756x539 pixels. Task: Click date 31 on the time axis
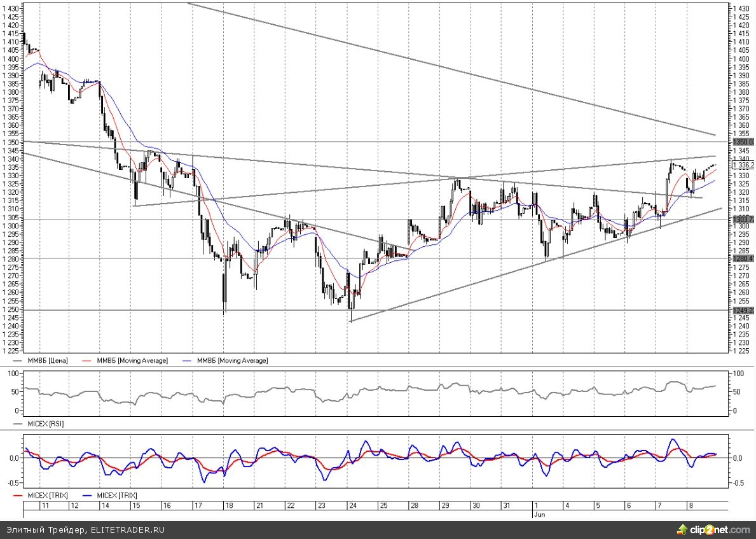coord(506,505)
